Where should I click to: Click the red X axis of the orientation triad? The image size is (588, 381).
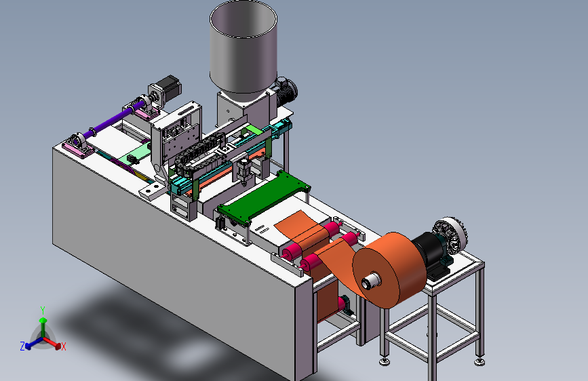click(x=54, y=344)
